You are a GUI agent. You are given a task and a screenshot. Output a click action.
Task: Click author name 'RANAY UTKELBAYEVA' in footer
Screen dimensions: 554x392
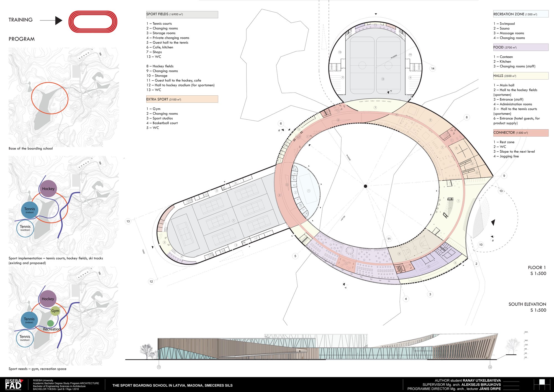pos(482,381)
